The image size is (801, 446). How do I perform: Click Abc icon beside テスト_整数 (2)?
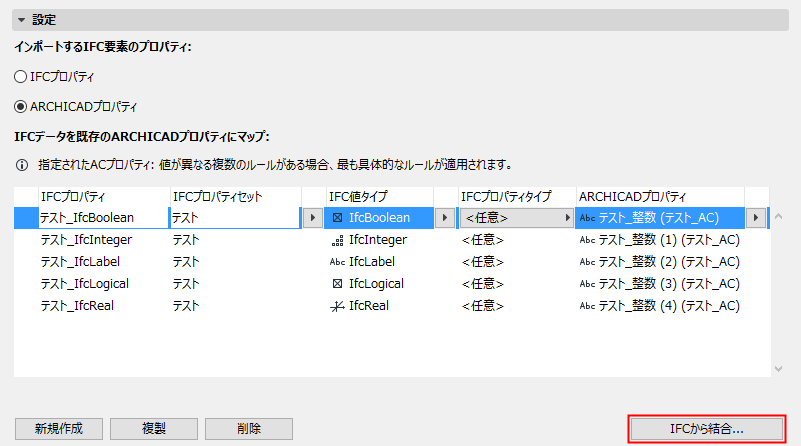587,262
